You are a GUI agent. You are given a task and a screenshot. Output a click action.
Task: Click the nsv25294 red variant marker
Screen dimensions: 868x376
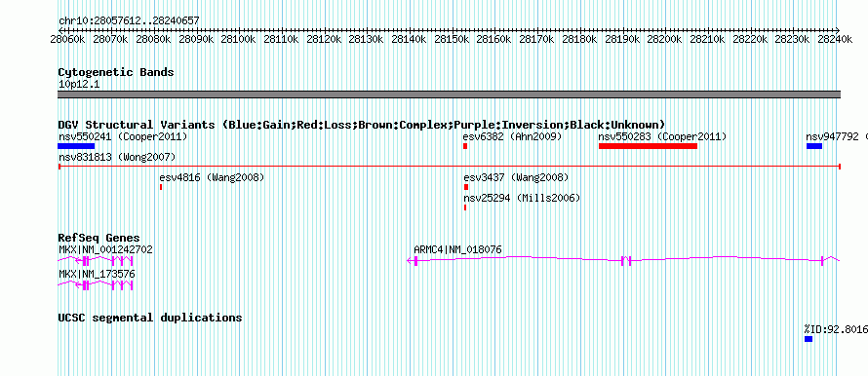[465, 207]
